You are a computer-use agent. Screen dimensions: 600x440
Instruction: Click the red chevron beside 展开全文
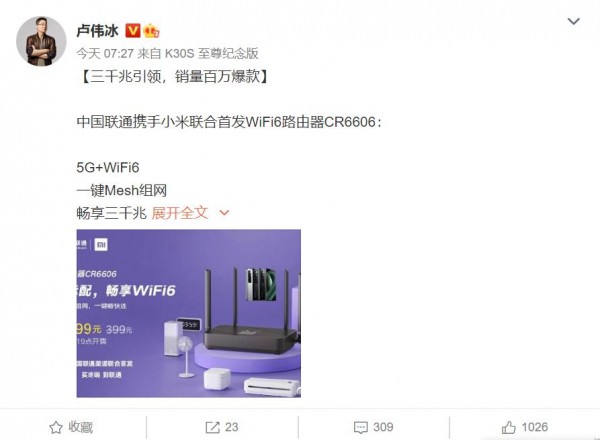pos(224,213)
